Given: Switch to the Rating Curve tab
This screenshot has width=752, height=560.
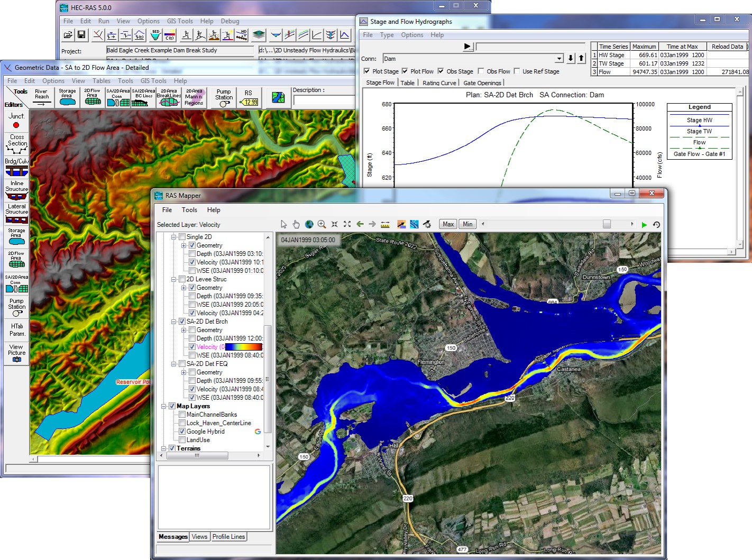Looking at the screenshot, I should (x=439, y=82).
